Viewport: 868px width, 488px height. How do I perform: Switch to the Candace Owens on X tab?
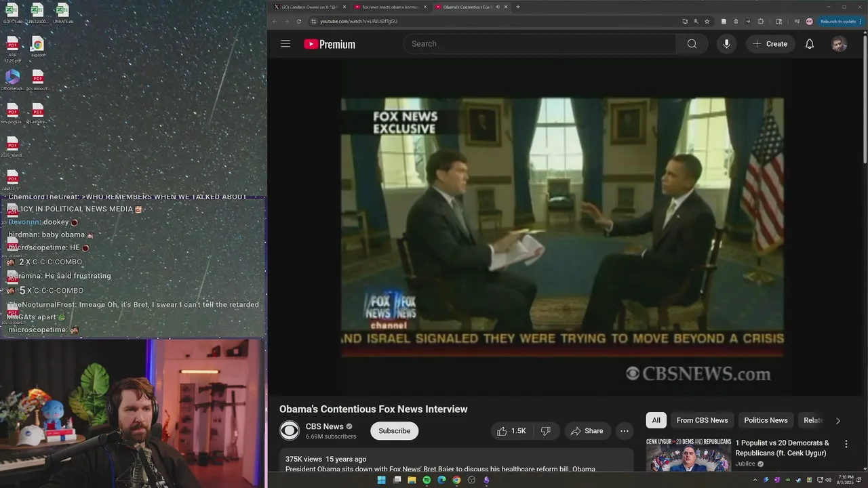[x=309, y=7]
